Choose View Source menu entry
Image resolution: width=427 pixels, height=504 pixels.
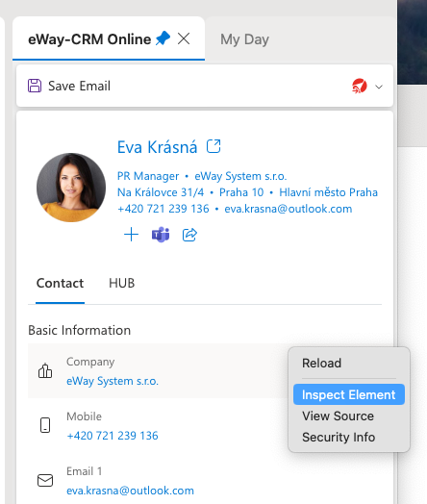tap(338, 416)
